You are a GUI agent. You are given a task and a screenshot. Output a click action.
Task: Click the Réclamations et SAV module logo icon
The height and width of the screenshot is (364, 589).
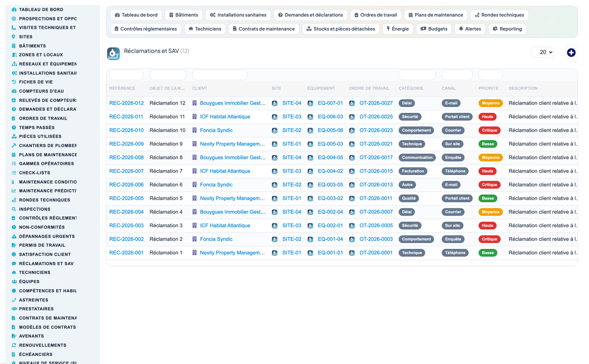click(113, 53)
